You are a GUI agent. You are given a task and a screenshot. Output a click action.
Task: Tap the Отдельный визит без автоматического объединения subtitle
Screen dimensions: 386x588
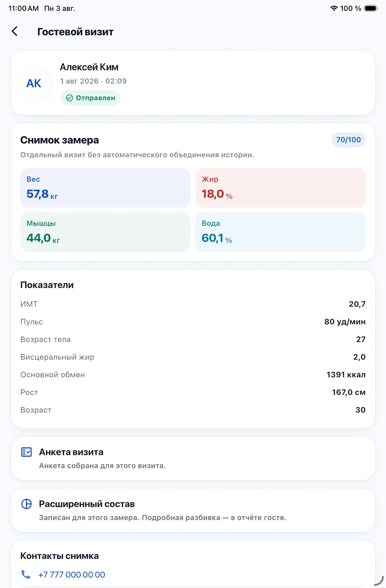pyautogui.click(x=137, y=155)
